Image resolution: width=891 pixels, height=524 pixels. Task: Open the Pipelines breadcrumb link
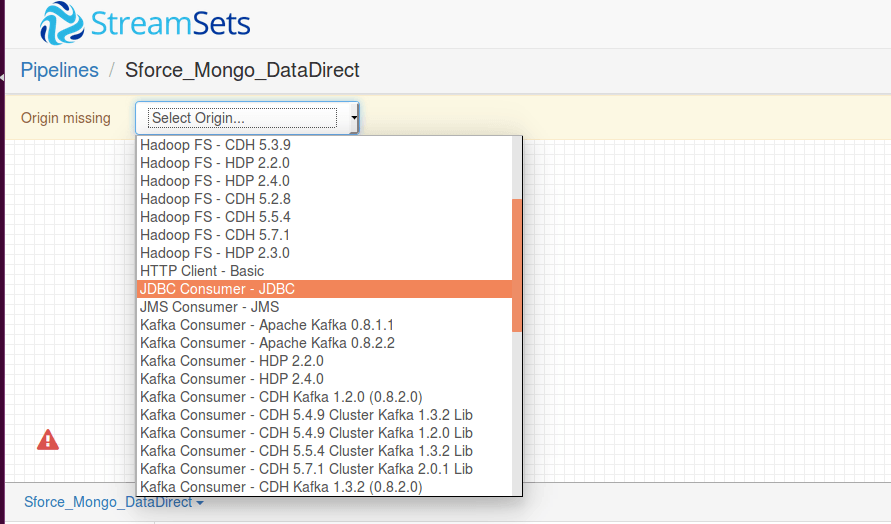coord(59,70)
